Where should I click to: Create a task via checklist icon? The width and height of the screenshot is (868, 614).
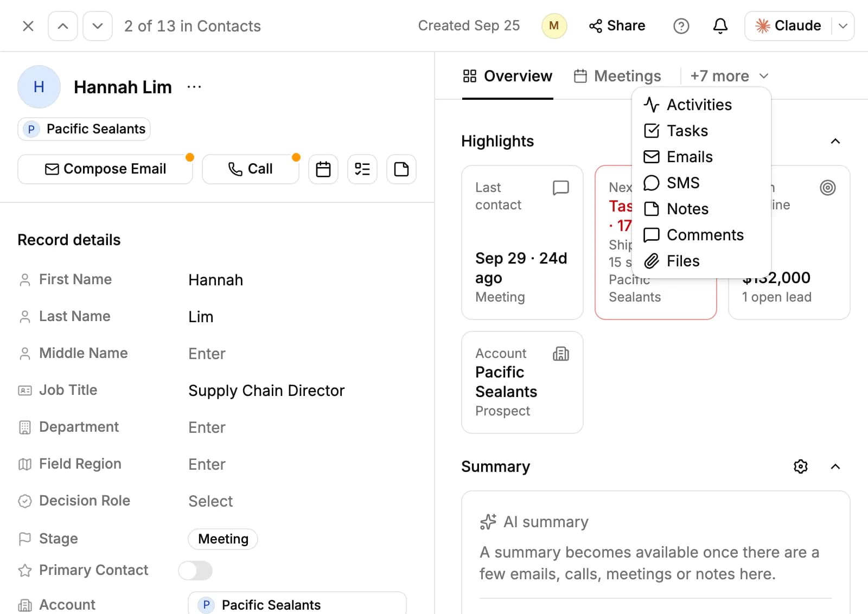point(362,169)
